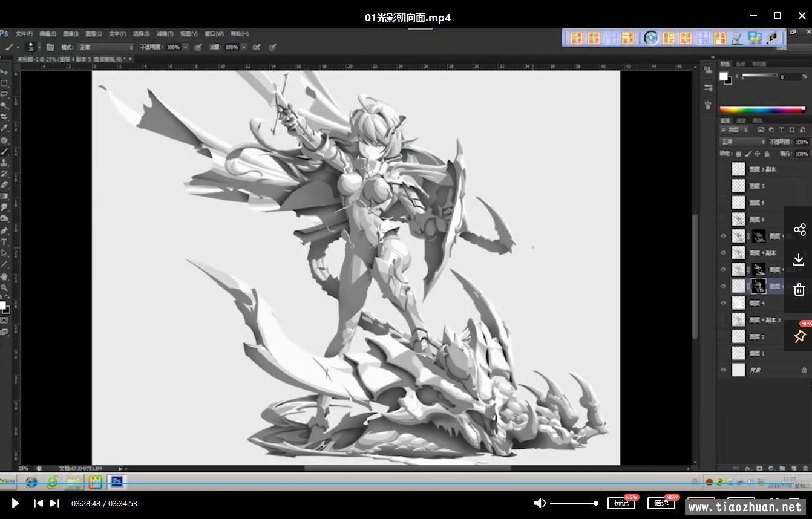Click the pin icon with NEW badge
This screenshot has height=519, width=812.
(x=799, y=336)
